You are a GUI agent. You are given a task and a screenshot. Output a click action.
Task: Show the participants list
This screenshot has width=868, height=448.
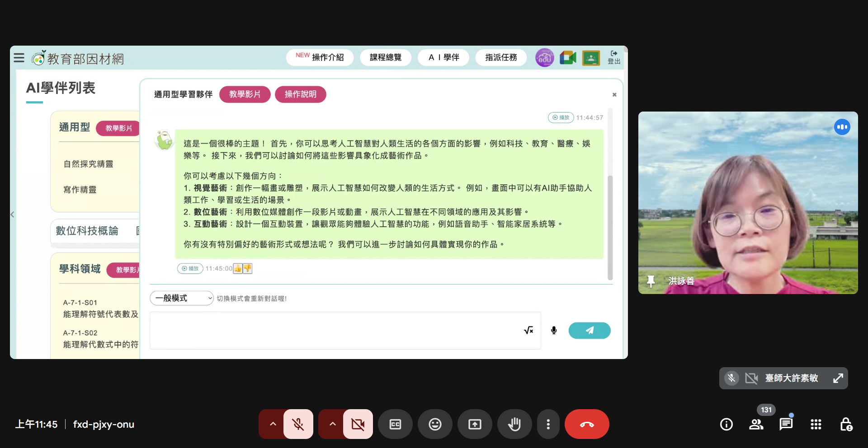[756, 424]
